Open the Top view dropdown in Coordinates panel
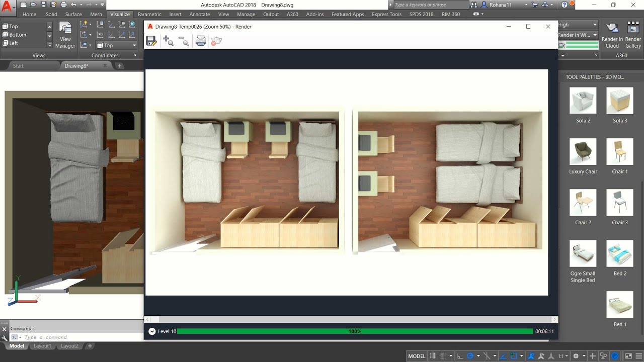The width and height of the screenshot is (644, 362). point(116,45)
